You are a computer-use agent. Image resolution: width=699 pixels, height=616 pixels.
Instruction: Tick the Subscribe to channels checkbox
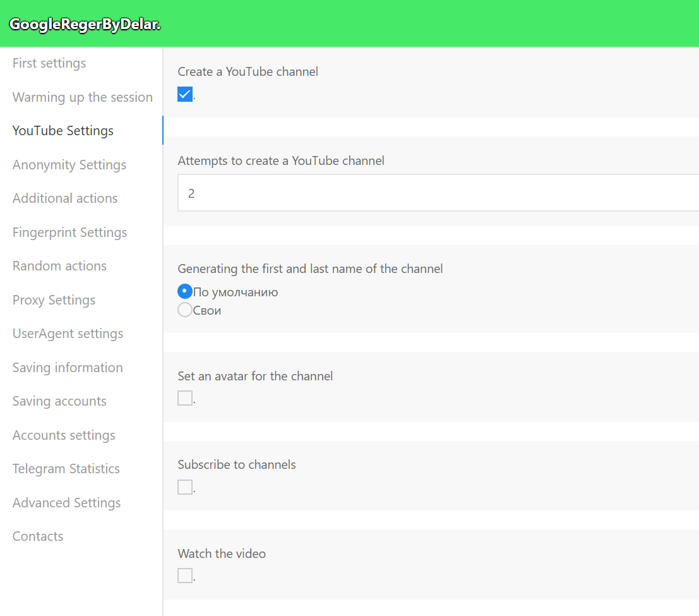point(185,486)
